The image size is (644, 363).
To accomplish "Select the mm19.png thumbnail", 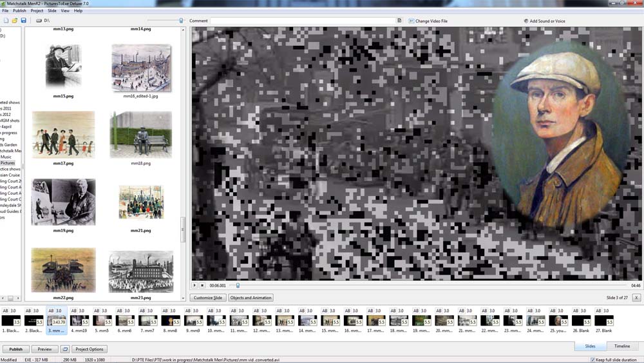I will 63,202.
